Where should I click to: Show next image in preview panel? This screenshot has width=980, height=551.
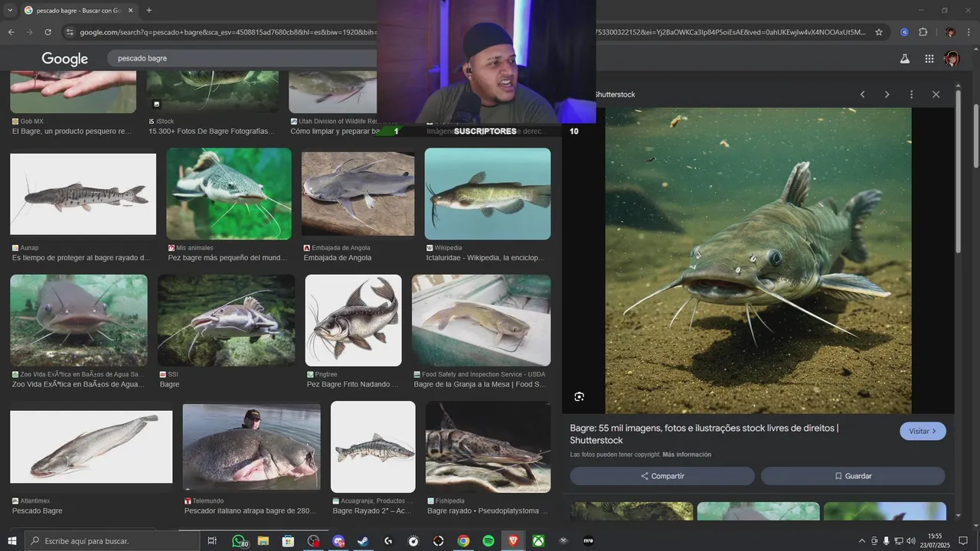click(887, 94)
